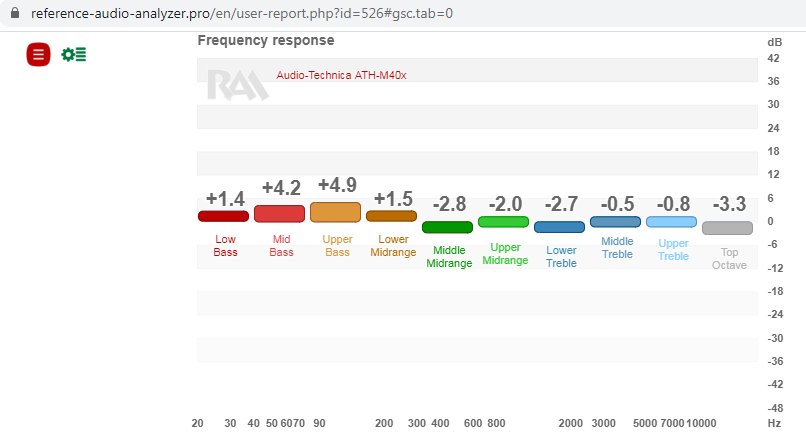Select the Upper Bass orange bar
The height and width of the screenshot is (448, 806).
(x=336, y=212)
